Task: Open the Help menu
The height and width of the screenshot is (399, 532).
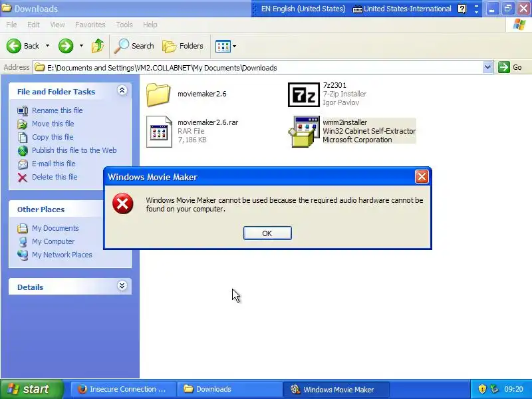Action: pyautogui.click(x=150, y=25)
